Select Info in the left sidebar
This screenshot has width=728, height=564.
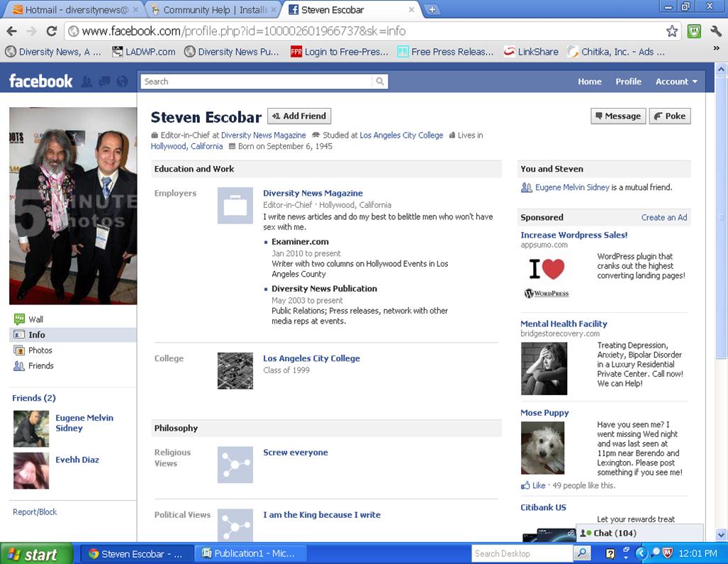click(x=73, y=334)
